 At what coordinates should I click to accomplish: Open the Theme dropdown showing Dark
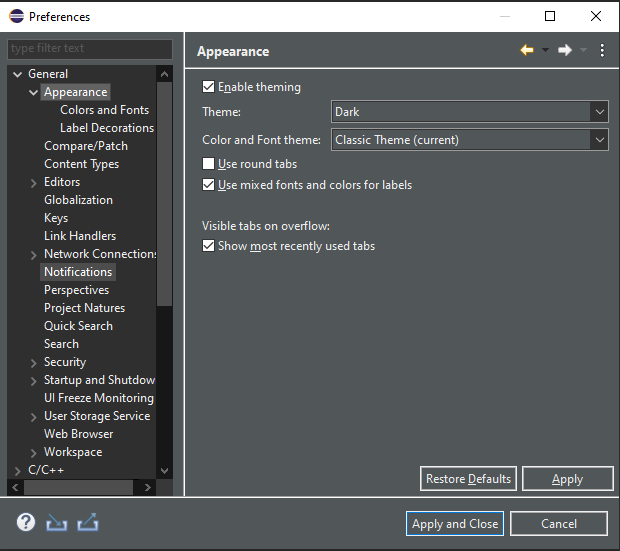coord(469,112)
